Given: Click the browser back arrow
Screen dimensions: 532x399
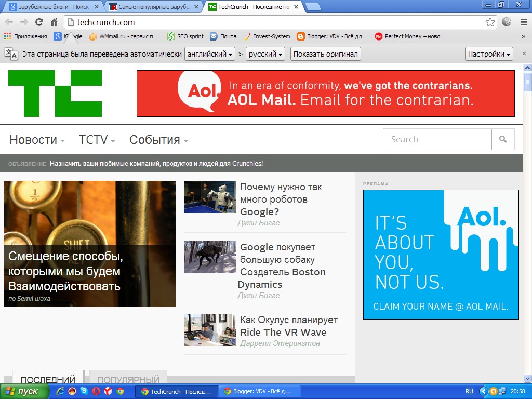Looking at the screenshot, I should (9, 22).
